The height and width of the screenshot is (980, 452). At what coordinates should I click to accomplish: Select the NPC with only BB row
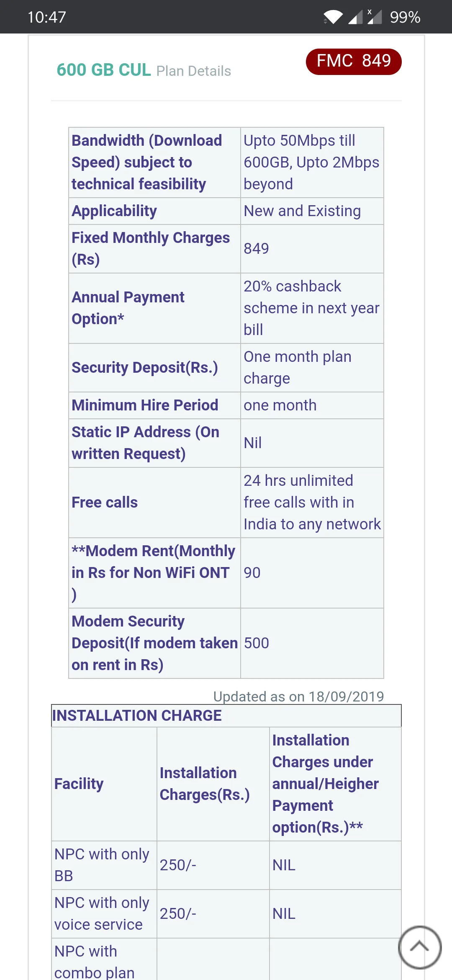pos(102,865)
